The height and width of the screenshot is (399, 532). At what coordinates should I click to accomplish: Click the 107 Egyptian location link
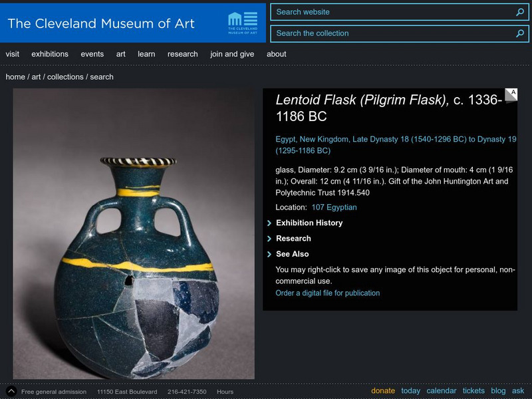(x=334, y=207)
